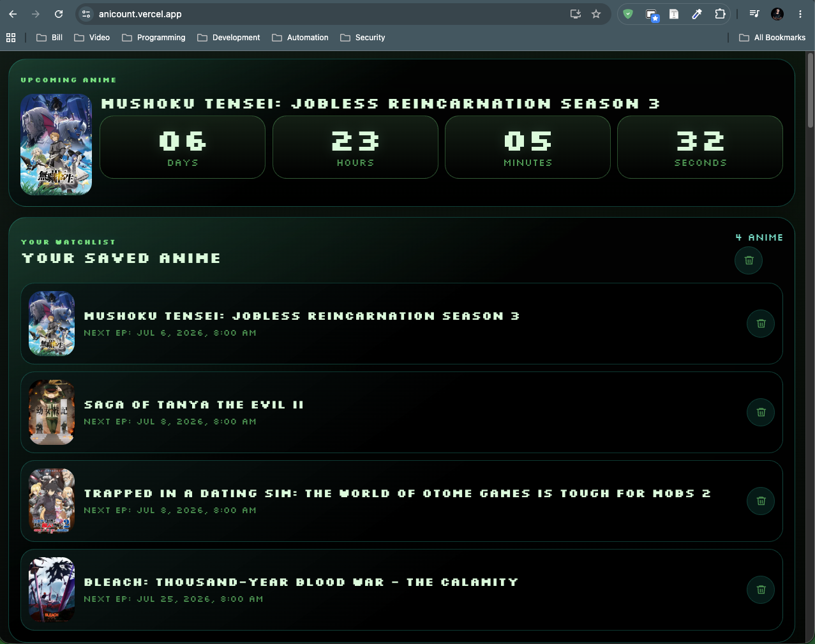815x644 pixels.
Task: Open the Chrome profile avatar
Action: (x=777, y=14)
